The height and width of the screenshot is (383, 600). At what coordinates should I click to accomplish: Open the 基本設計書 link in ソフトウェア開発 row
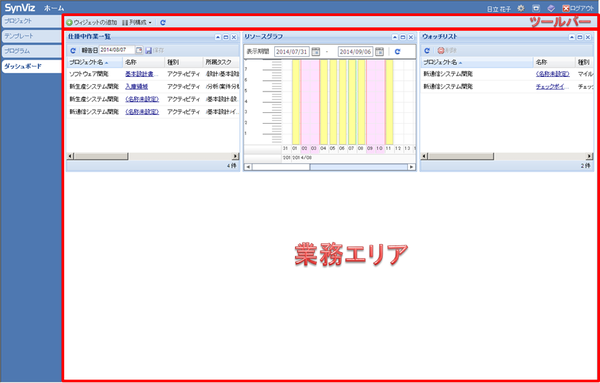141,74
